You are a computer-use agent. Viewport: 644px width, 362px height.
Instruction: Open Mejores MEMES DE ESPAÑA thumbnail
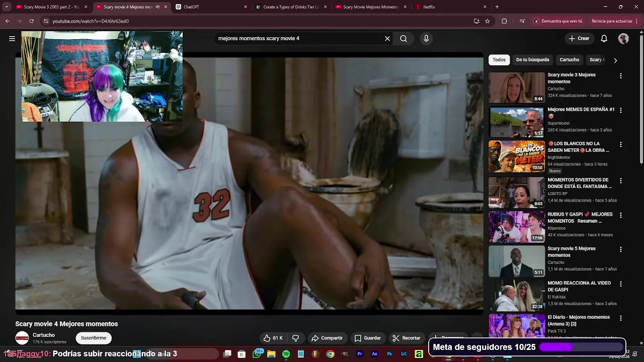[x=517, y=122]
